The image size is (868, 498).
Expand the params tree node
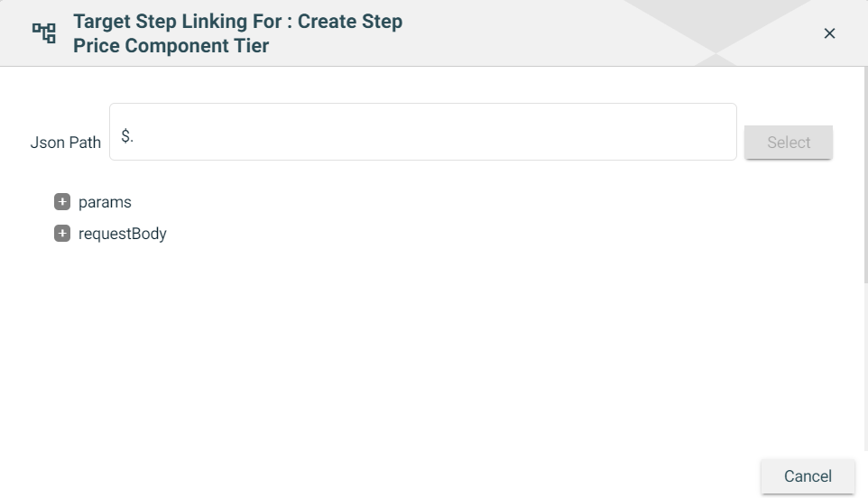[x=62, y=202]
